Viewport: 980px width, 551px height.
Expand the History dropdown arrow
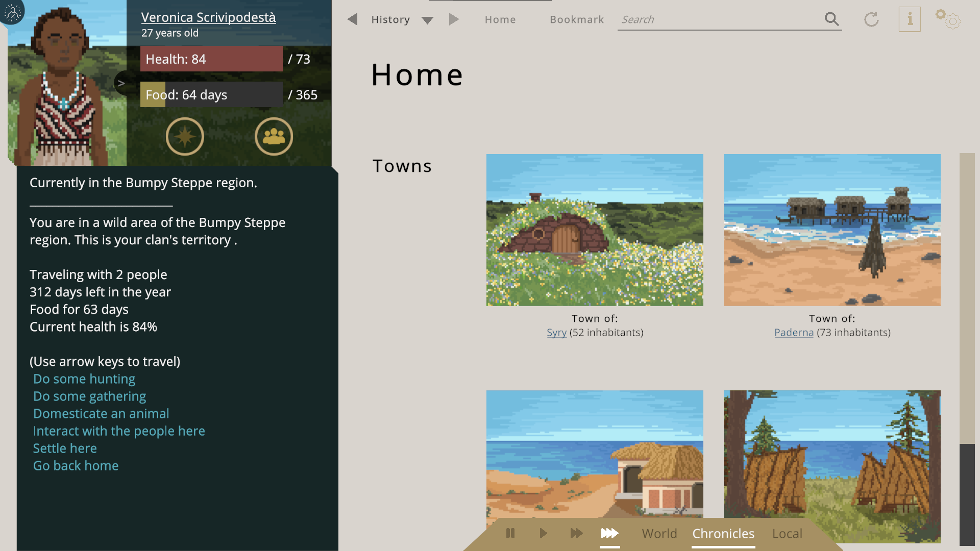(427, 20)
